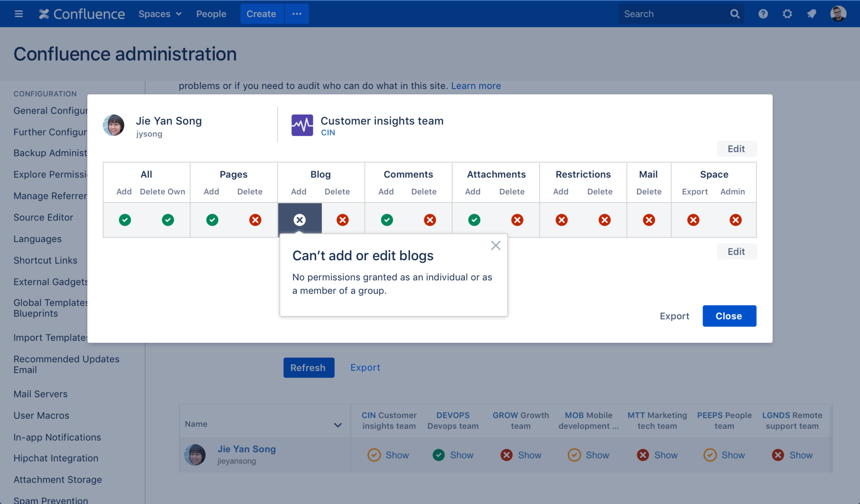
Task: Open User Macros in sidebar
Action: 41,415
